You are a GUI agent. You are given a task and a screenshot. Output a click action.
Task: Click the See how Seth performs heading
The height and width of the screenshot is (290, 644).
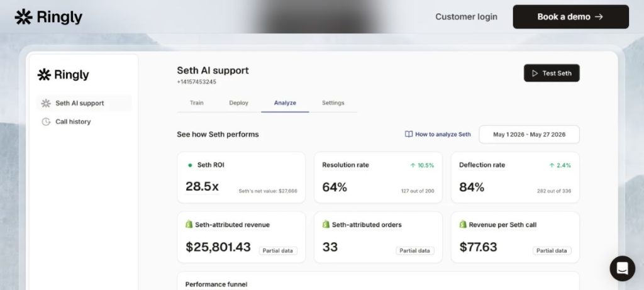click(x=218, y=135)
